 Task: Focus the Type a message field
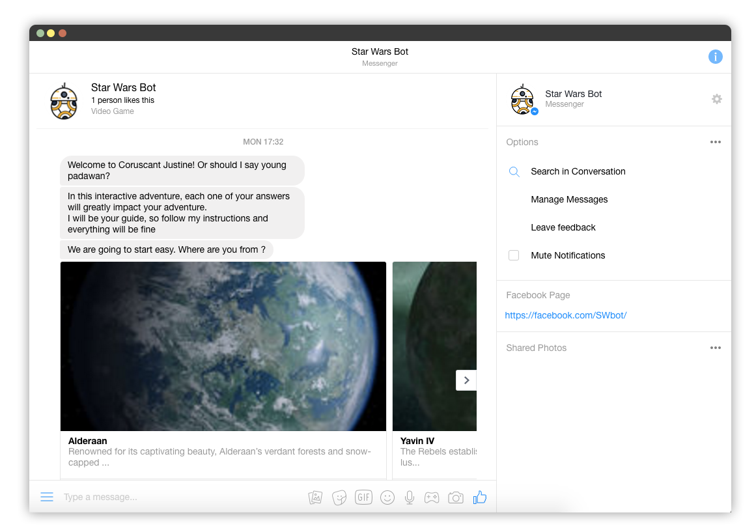(181, 497)
